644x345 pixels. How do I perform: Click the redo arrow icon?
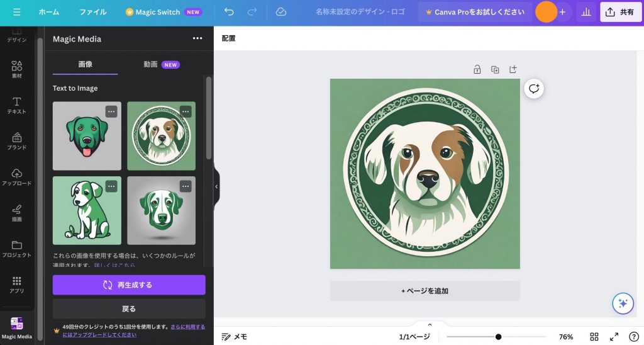252,12
